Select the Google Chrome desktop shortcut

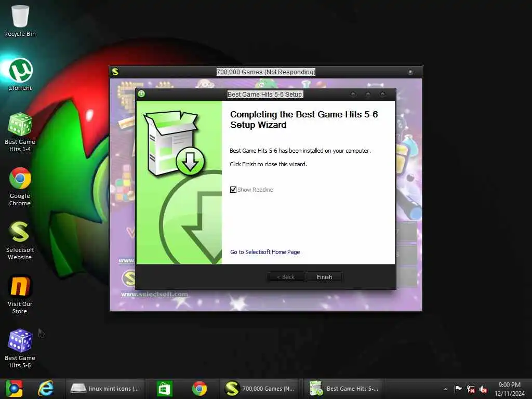(x=20, y=187)
